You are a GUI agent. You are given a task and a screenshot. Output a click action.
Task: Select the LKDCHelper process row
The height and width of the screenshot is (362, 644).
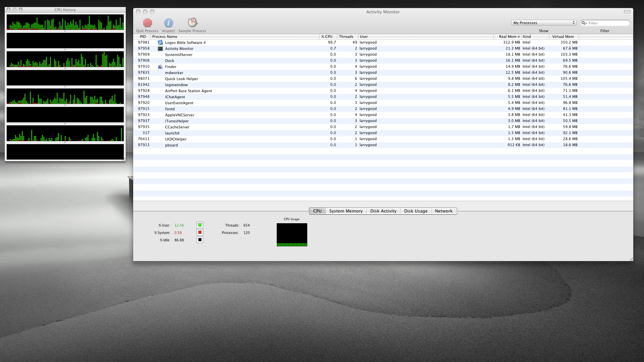pos(383,139)
